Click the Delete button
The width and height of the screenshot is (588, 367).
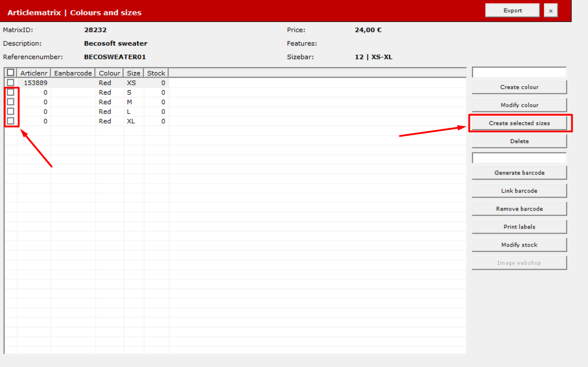coord(519,141)
